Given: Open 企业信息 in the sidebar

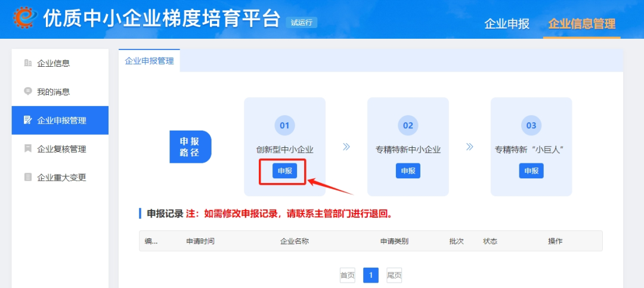Looking at the screenshot, I should [x=60, y=63].
